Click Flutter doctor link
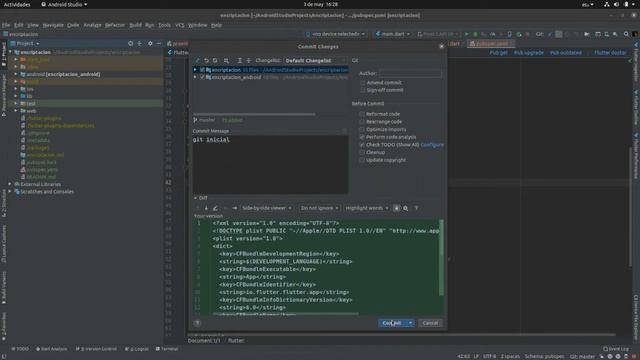 point(610,53)
